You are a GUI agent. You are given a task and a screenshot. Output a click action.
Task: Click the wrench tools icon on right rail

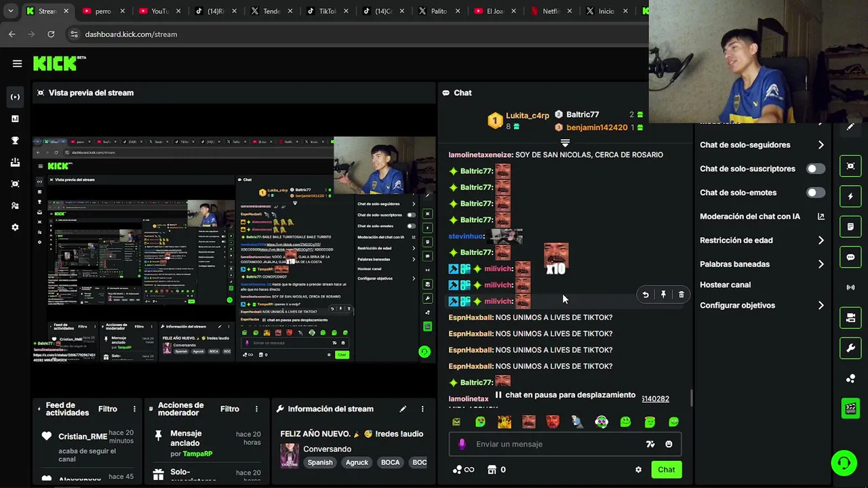tap(850, 348)
